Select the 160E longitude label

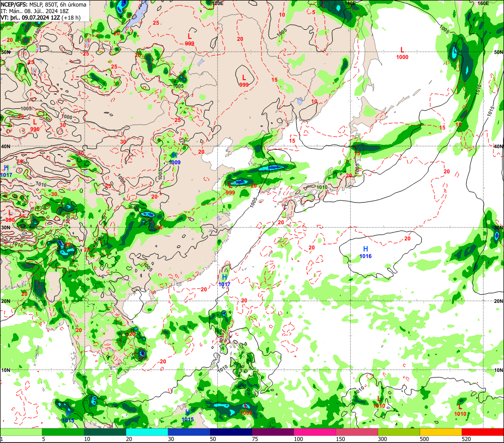point(483,3)
